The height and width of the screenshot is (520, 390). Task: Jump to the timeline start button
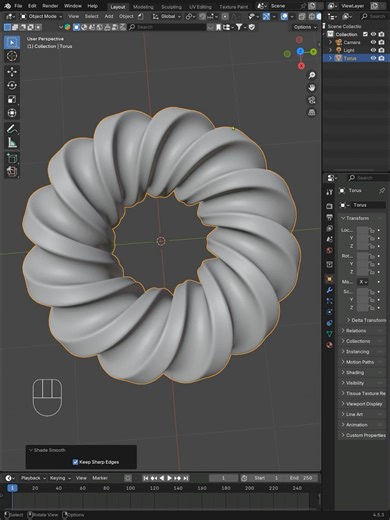(146, 478)
